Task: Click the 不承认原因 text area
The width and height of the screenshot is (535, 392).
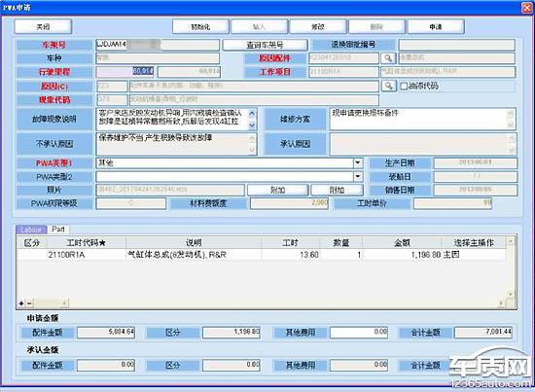Action: point(176,144)
